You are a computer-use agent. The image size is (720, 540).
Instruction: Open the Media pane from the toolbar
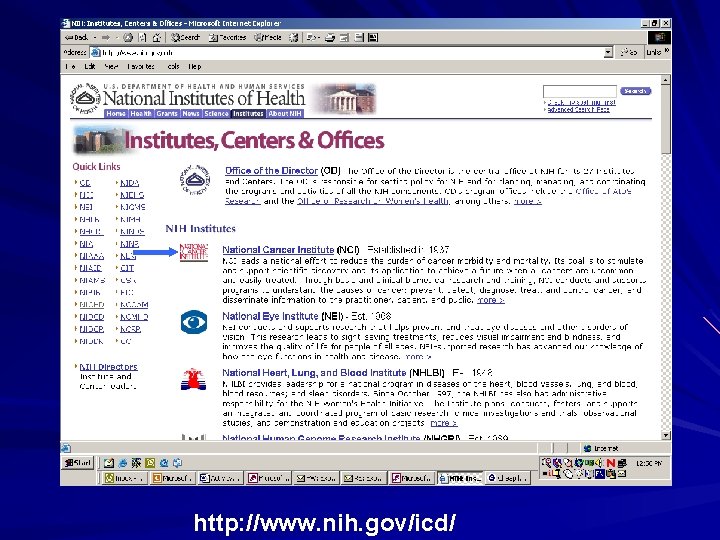pos(268,38)
